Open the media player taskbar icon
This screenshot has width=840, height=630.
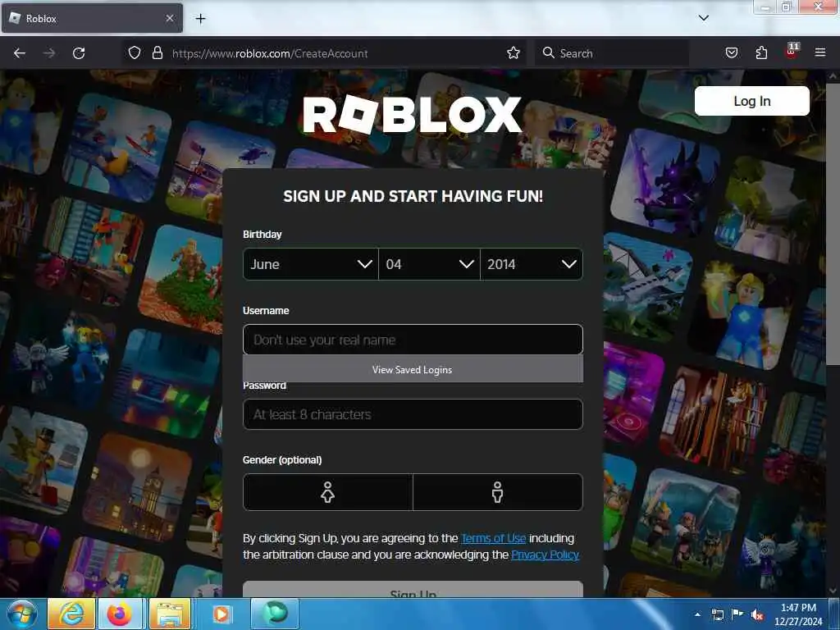pos(221,614)
